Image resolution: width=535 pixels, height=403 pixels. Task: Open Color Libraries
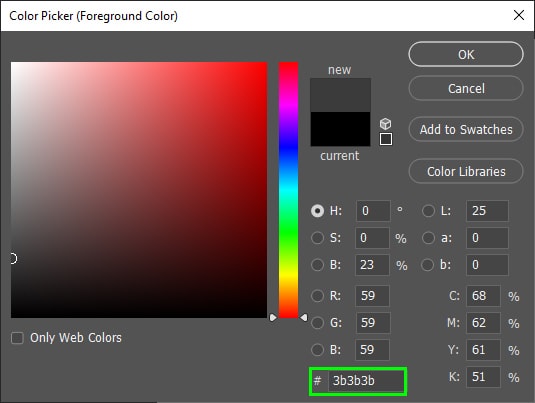tap(466, 171)
